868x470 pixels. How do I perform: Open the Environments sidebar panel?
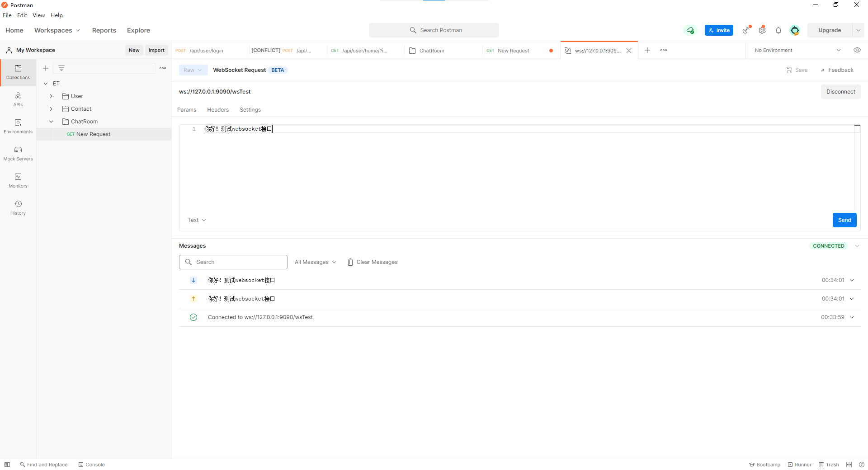click(18, 127)
